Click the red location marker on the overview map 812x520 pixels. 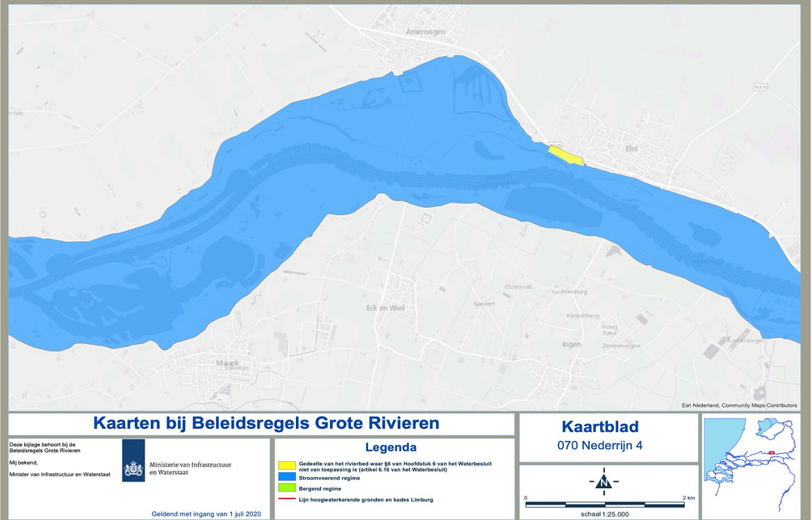[770, 453]
